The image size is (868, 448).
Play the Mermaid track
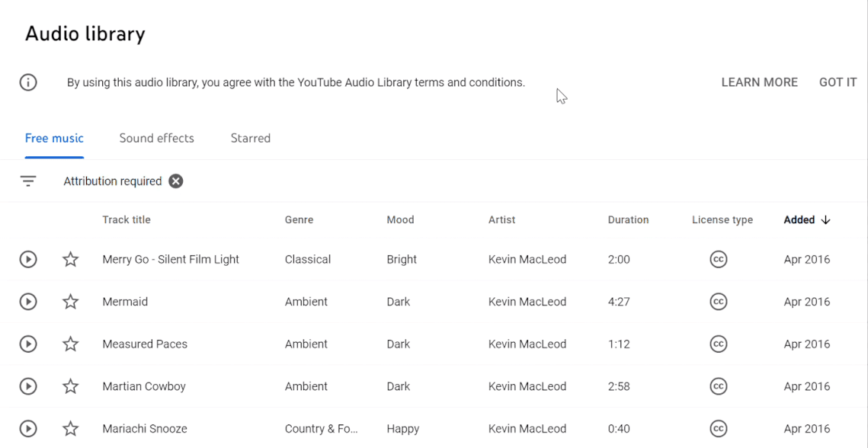tap(27, 302)
